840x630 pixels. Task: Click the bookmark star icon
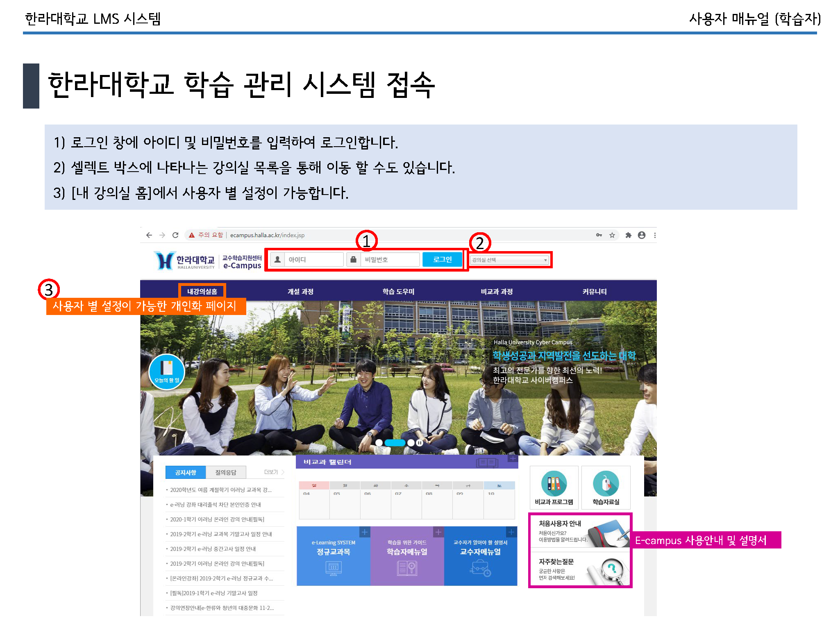click(612, 235)
